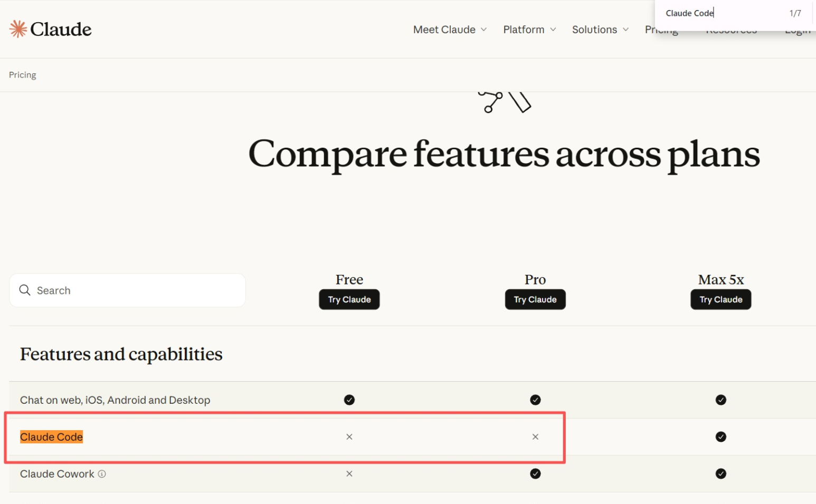816x504 pixels.
Task: Click the Free plan checkmark for Chat on web
Action: click(x=349, y=400)
